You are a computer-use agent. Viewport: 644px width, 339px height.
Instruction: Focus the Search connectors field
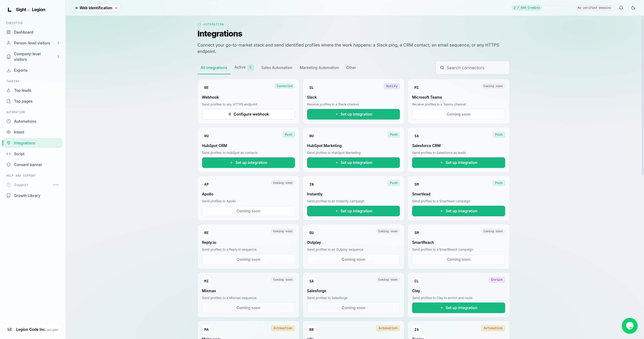point(472,68)
